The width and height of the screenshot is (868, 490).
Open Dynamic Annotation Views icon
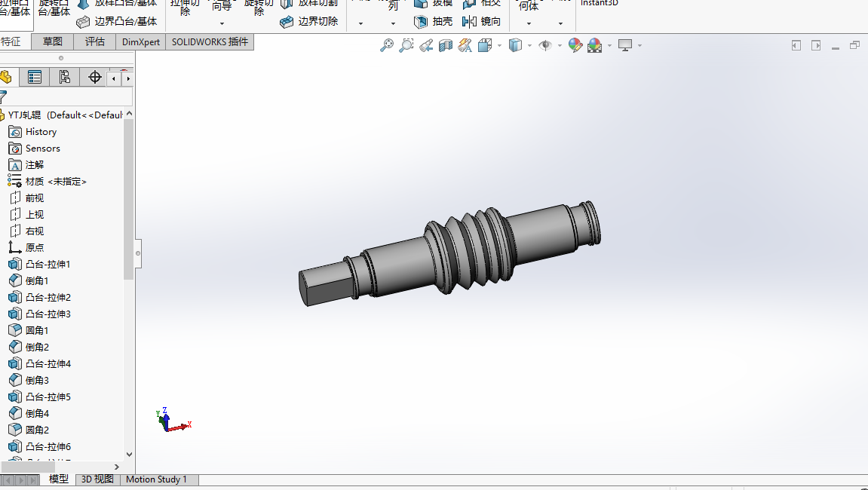point(465,45)
